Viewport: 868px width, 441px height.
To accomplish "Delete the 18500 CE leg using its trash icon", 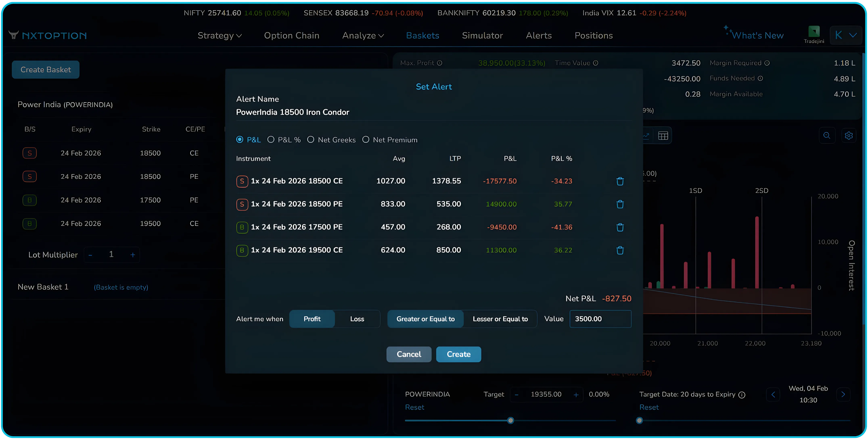I will 620,181.
